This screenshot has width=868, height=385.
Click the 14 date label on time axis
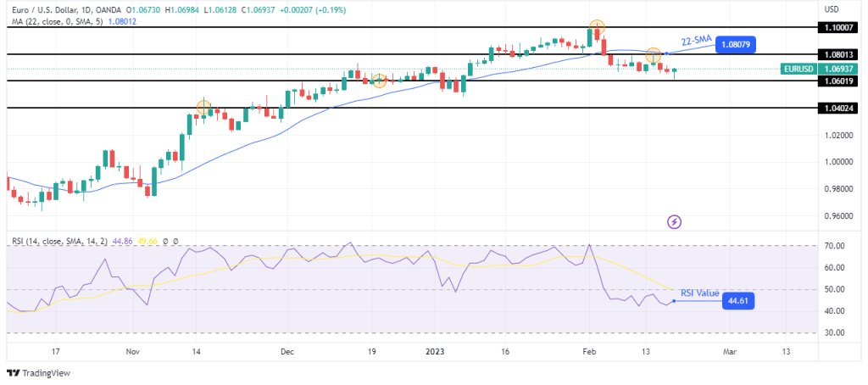point(196,352)
